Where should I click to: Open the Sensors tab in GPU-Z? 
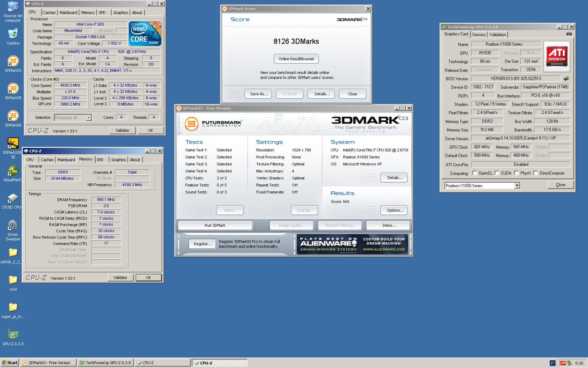(479, 35)
